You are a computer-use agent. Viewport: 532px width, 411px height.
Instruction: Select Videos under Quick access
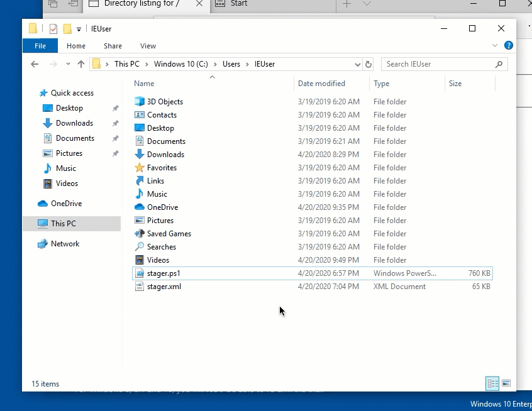click(67, 184)
